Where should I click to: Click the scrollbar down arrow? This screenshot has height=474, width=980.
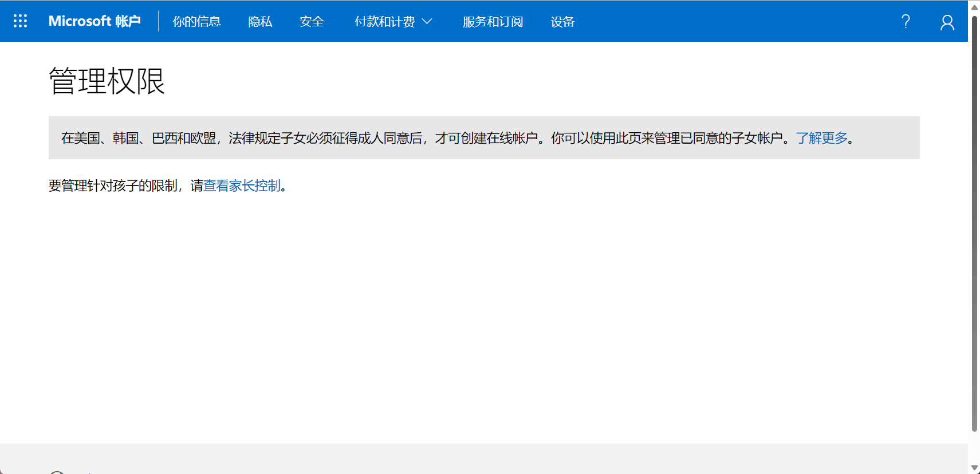pyautogui.click(x=974, y=468)
